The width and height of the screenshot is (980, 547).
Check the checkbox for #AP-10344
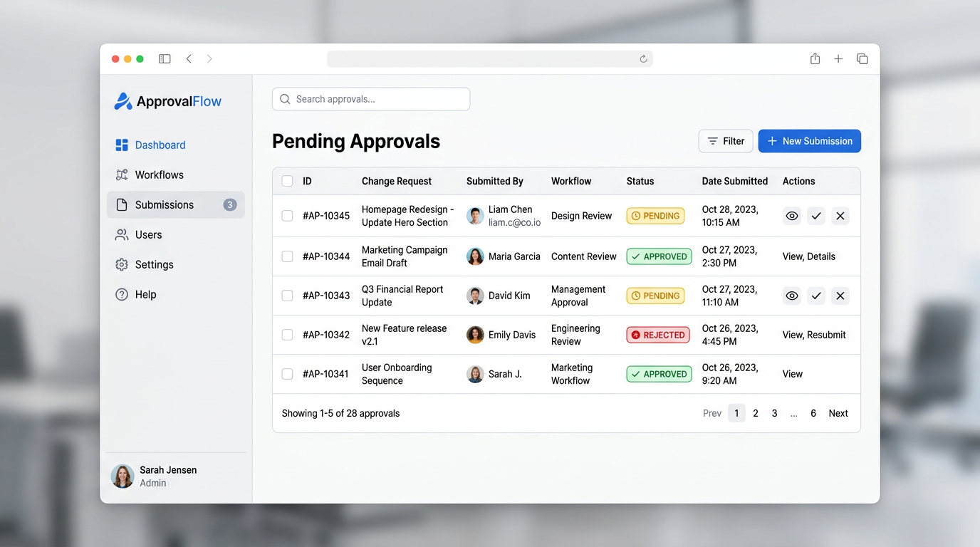click(287, 256)
